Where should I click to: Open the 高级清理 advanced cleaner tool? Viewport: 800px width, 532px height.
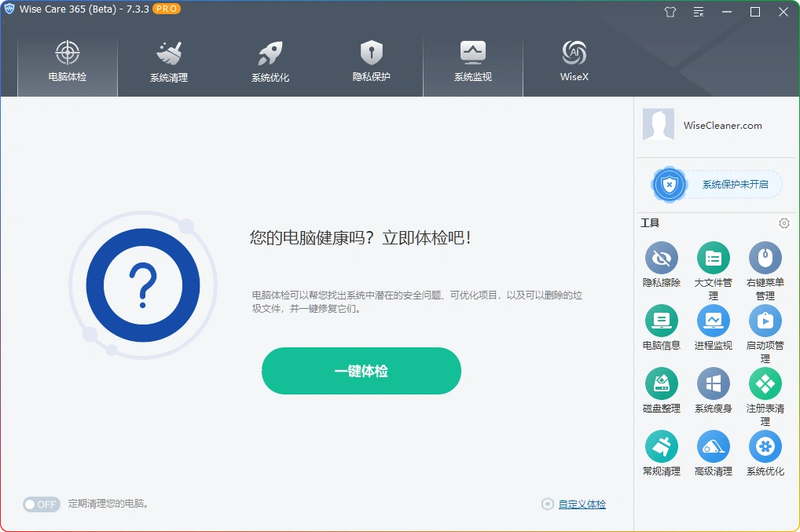click(713, 448)
